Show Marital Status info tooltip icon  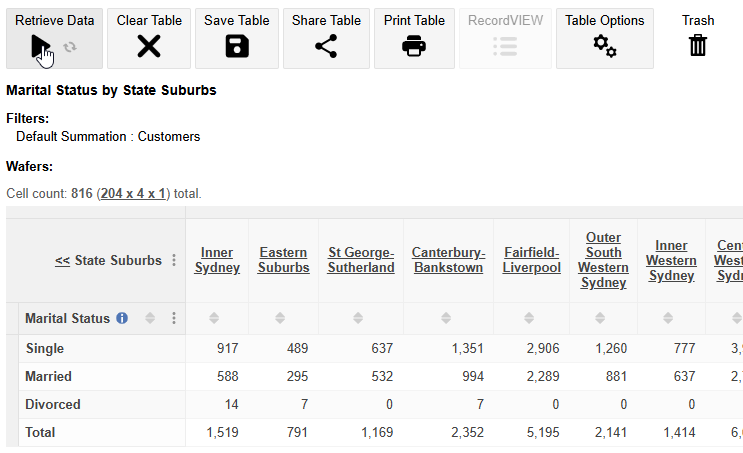(122, 318)
